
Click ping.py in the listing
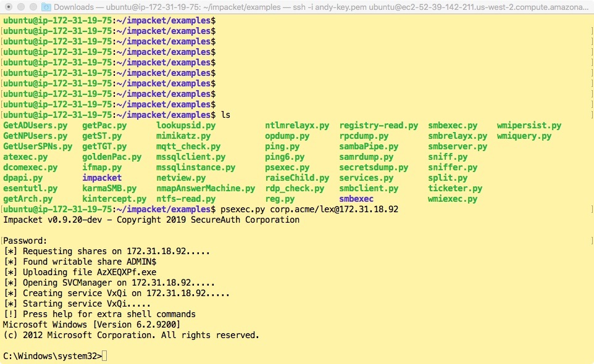[x=282, y=146]
